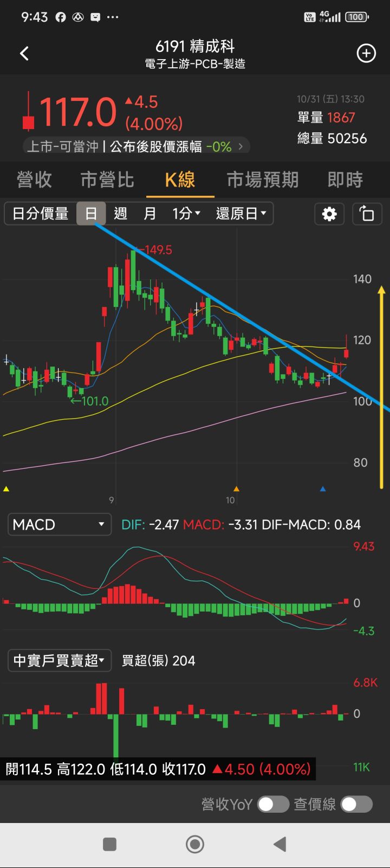Switch to the 市場預期 tab
The width and height of the screenshot is (390, 868).
(x=263, y=179)
